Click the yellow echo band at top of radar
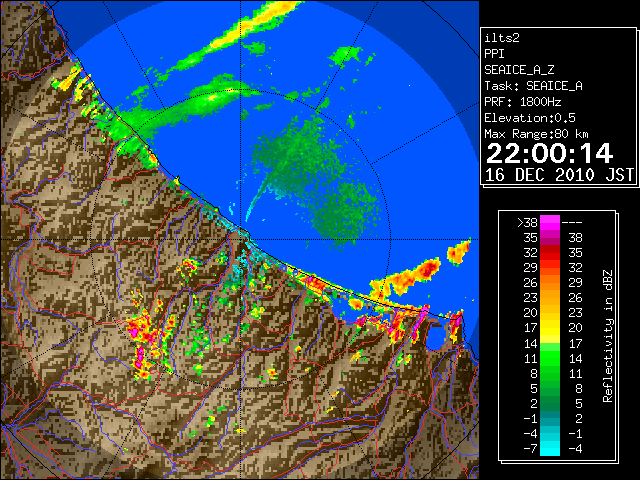 pyautogui.click(x=249, y=27)
